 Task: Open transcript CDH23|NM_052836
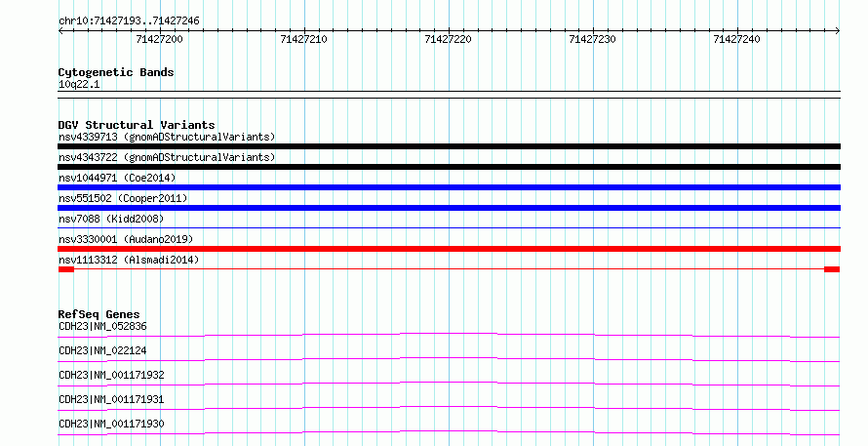point(102,326)
